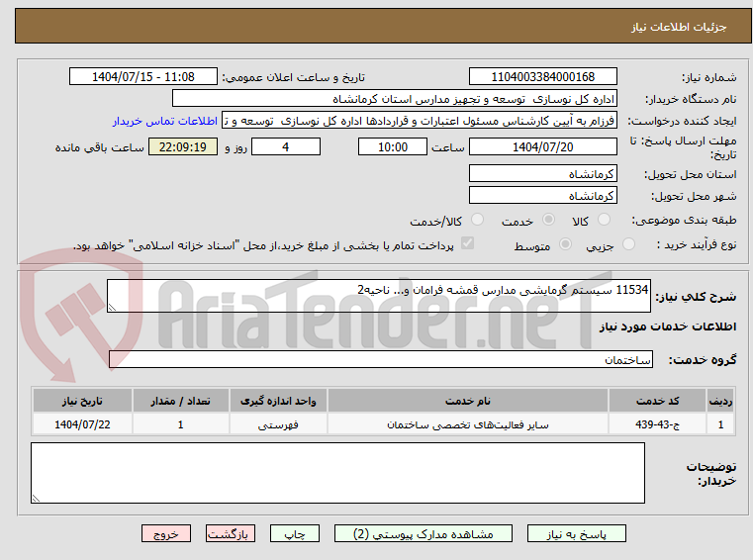Select the خدمت radio button

548,220
